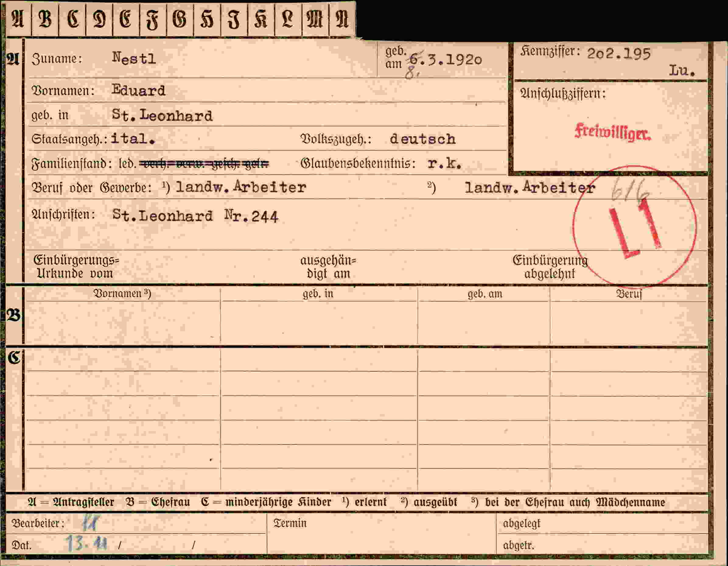Click the 'Staatsangeh.:' label
The width and height of the screenshot is (728, 566).
pos(69,139)
